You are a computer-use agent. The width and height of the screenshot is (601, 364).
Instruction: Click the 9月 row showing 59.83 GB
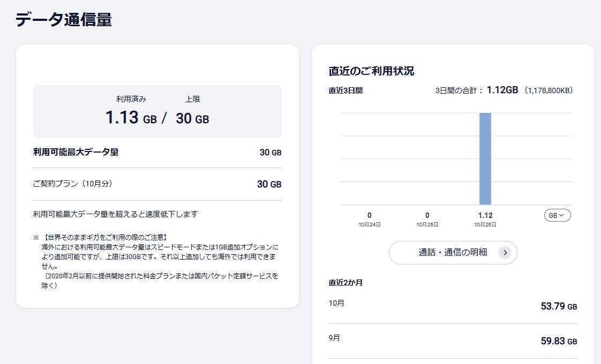453,340
